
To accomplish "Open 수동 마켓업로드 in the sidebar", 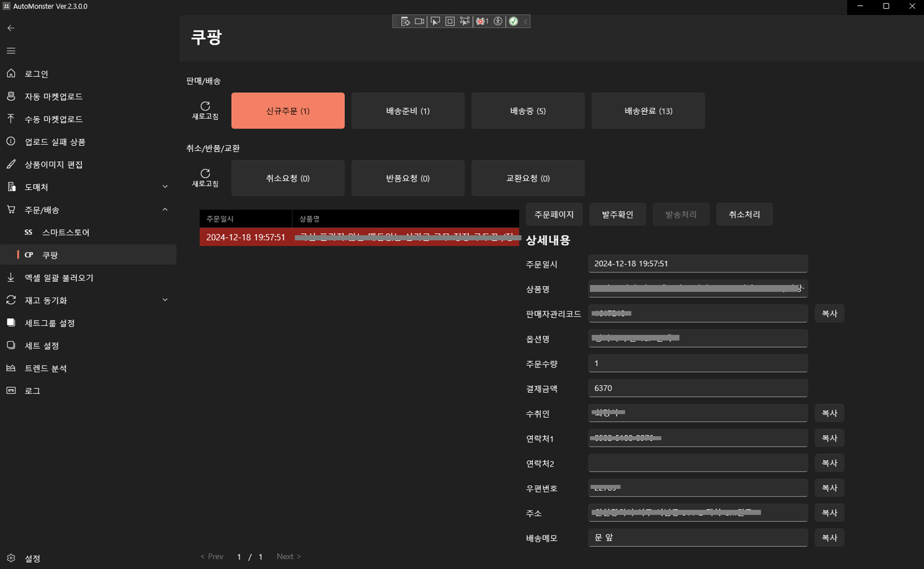I will [x=88, y=119].
